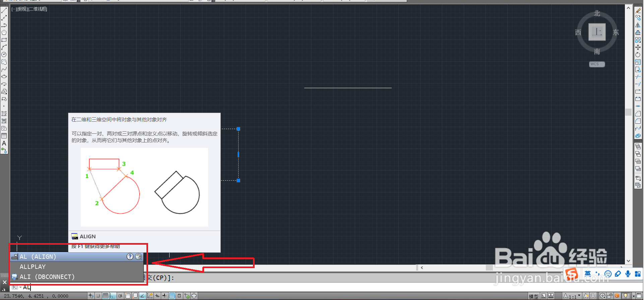Click the vertical scrollbar up arrow
This screenshot has height=300, width=644.
click(x=628, y=8)
